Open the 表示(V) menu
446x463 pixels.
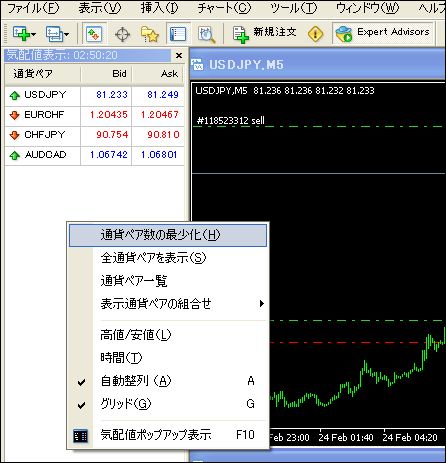pos(100,8)
